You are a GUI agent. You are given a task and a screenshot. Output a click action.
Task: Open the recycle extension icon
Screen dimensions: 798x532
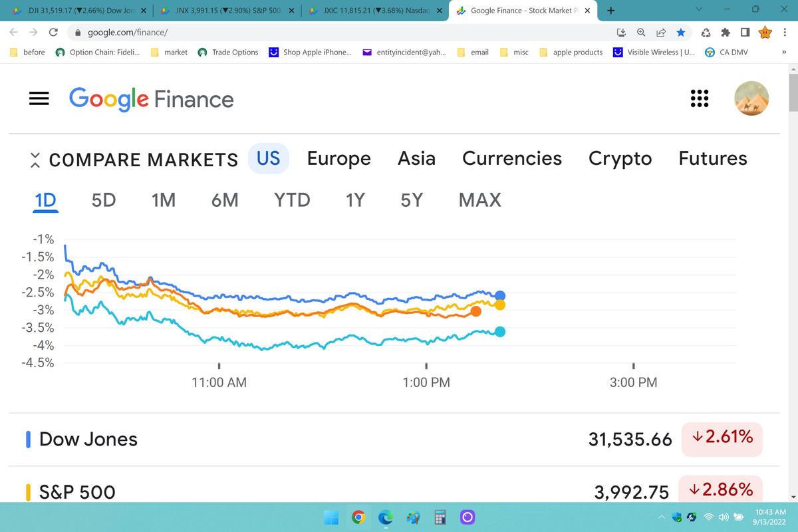point(706,32)
